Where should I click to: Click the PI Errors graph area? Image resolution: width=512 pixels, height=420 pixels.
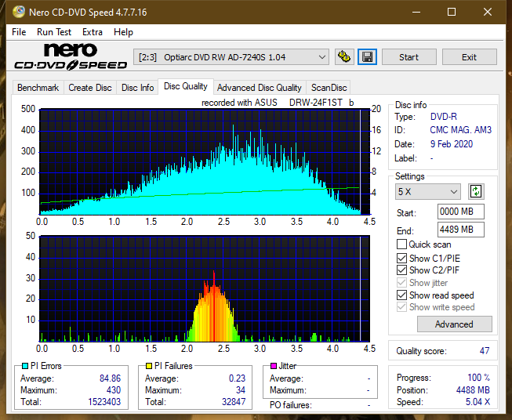coord(205,162)
